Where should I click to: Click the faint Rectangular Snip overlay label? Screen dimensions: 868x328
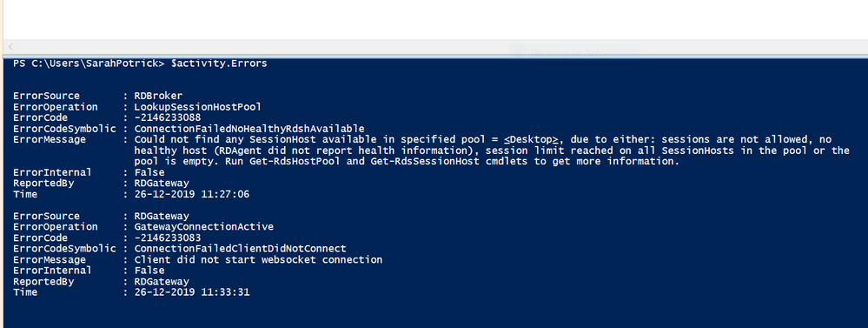567,52
